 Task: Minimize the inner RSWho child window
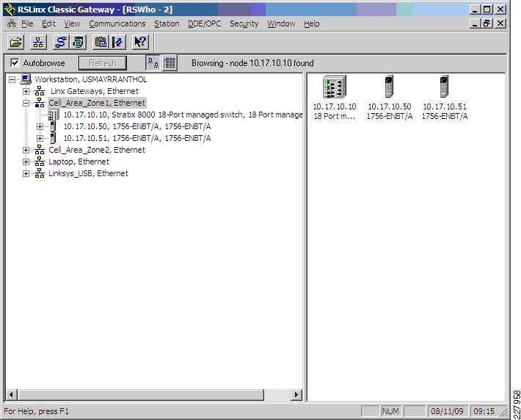point(475,23)
